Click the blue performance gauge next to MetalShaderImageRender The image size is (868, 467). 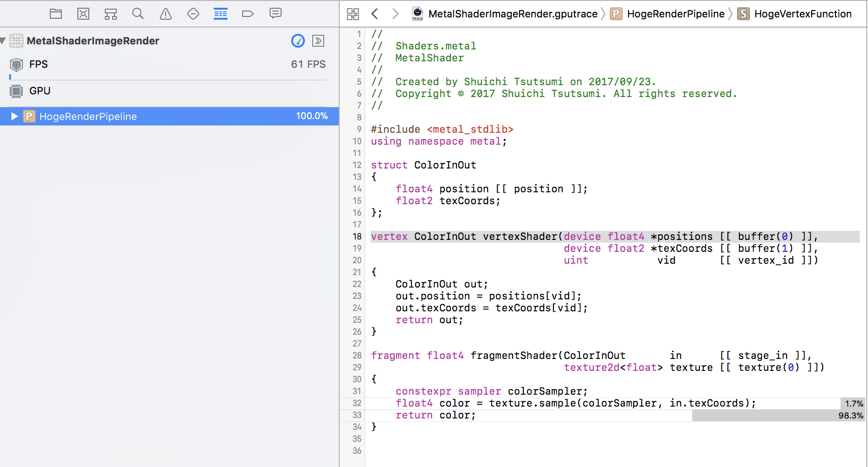[x=298, y=41]
